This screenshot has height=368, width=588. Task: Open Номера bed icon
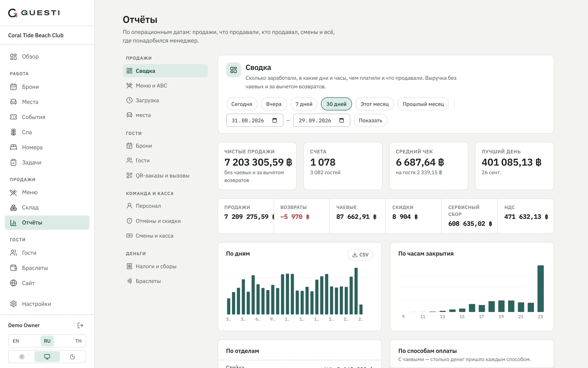point(13,147)
